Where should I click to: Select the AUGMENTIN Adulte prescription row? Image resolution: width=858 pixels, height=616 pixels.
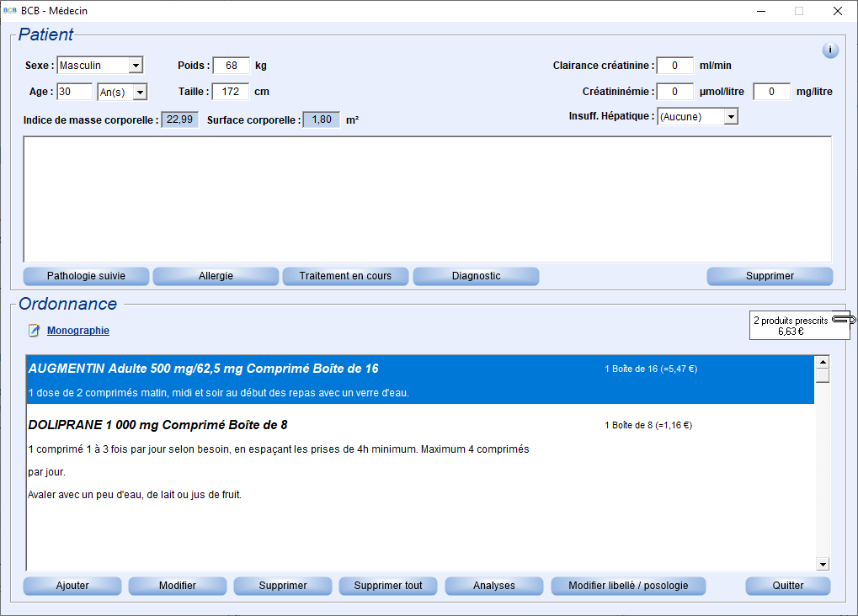pyautogui.click(x=420, y=380)
